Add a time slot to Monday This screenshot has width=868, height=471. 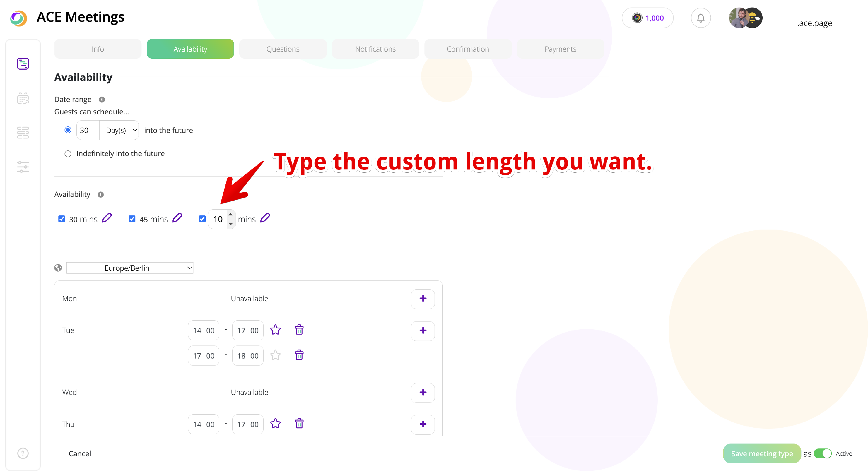coord(422,299)
